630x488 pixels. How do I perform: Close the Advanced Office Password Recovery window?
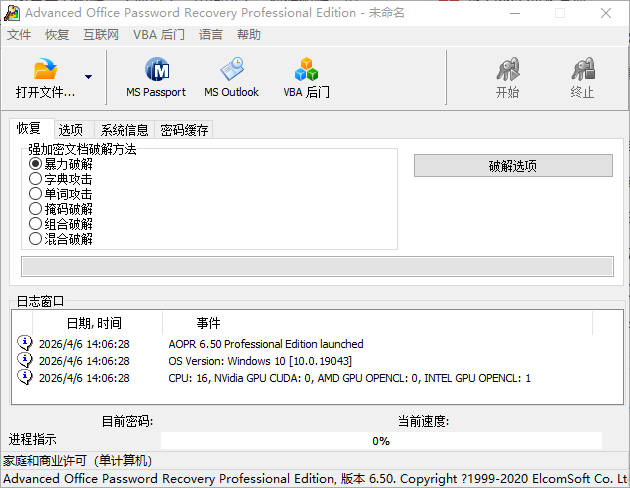click(x=606, y=13)
